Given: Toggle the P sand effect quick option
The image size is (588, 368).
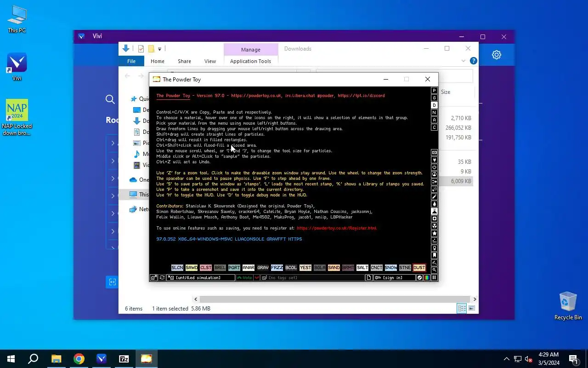Looking at the screenshot, I should pos(434,91).
